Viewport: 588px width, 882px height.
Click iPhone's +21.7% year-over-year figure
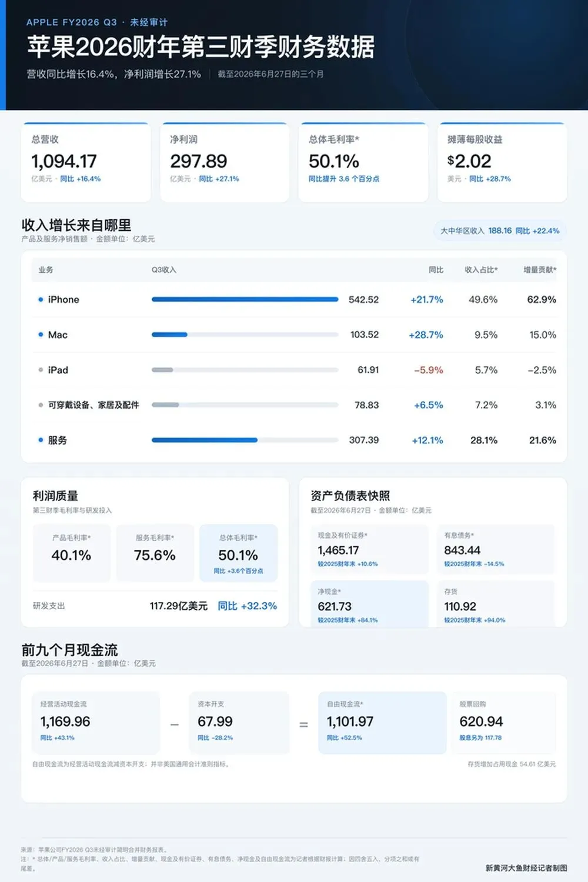coord(427,299)
